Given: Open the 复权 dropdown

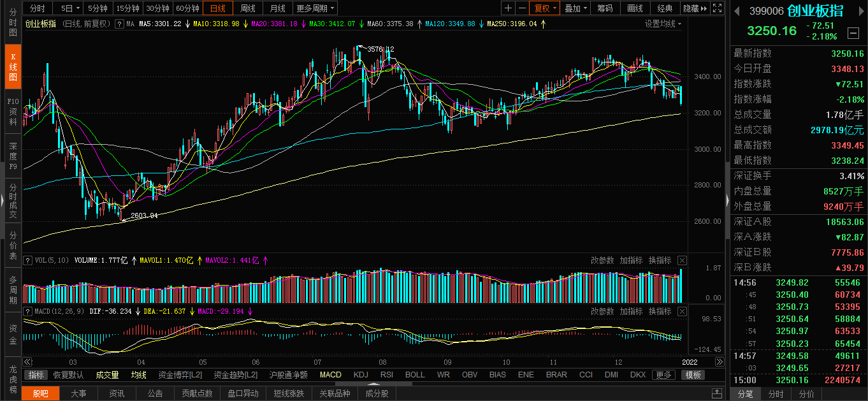Looking at the screenshot, I should coord(546,8).
